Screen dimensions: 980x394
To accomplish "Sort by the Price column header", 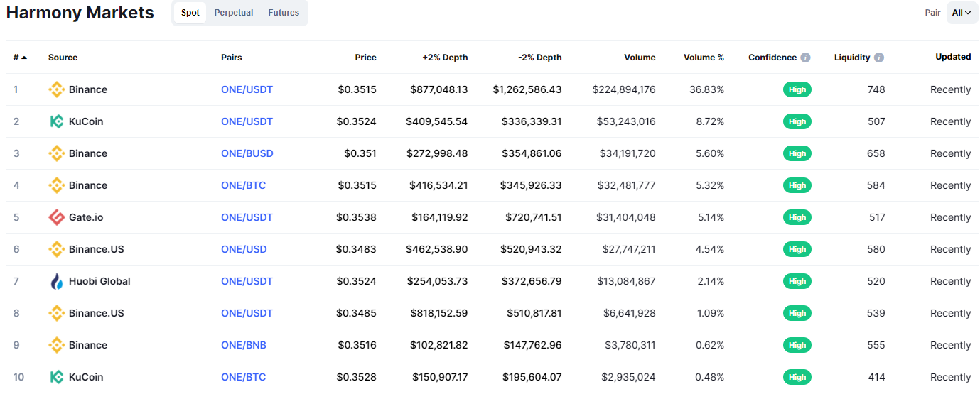I will [366, 58].
